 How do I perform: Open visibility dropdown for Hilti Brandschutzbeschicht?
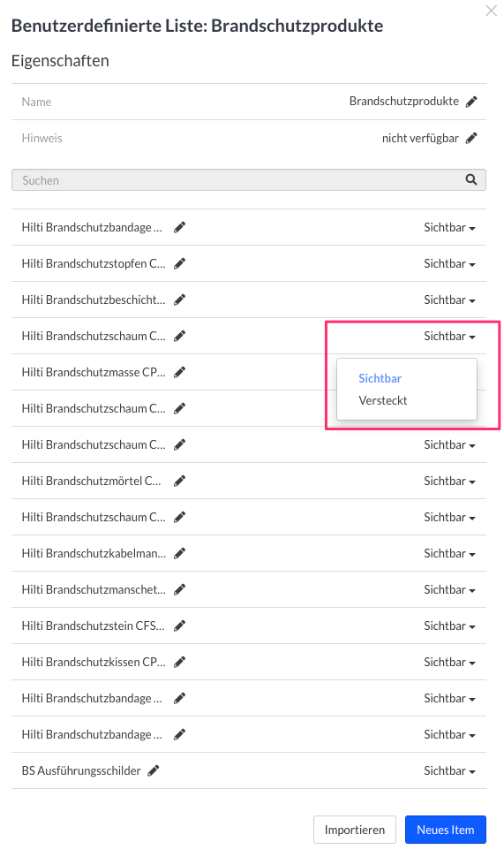(449, 300)
